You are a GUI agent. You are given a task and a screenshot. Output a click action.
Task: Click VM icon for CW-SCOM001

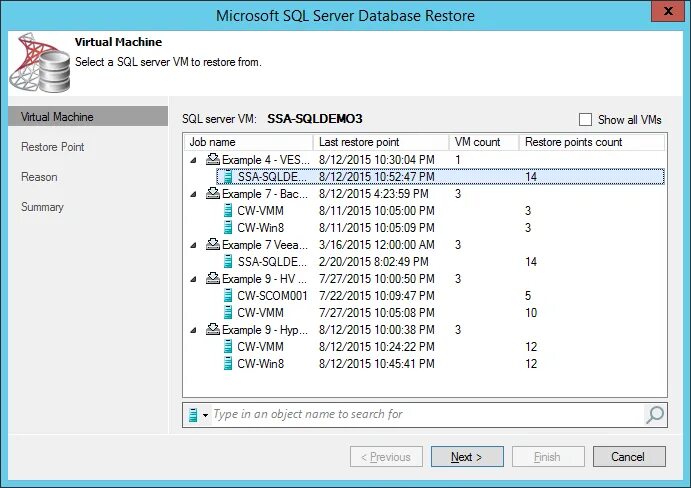pos(228,295)
